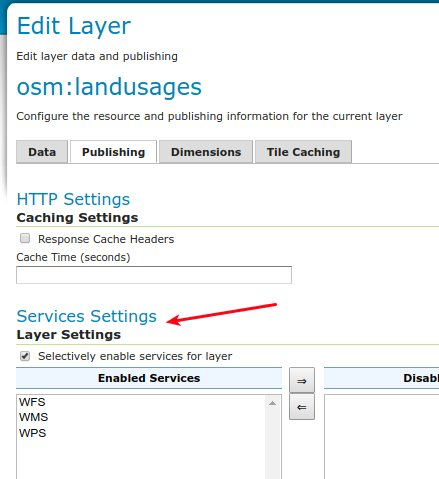Image resolution: width=439 pixels, height=479 pixels.
Task: Toggle Response Cache Headers checkbox
Action: coord(25,238)
